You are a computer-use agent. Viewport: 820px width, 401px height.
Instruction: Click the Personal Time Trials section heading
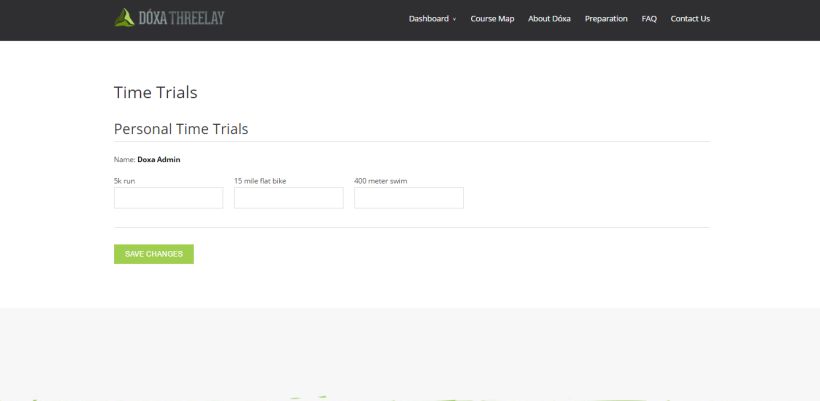coord(181,129)
